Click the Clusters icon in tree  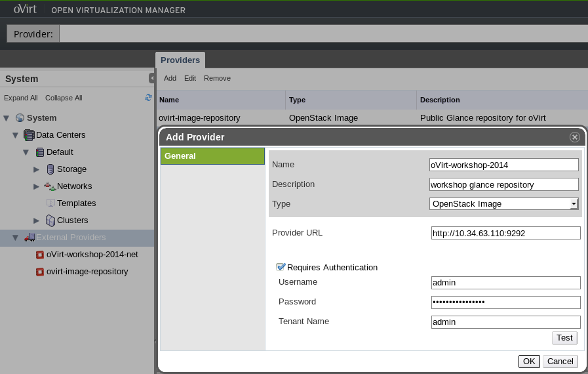click(50, 220)
